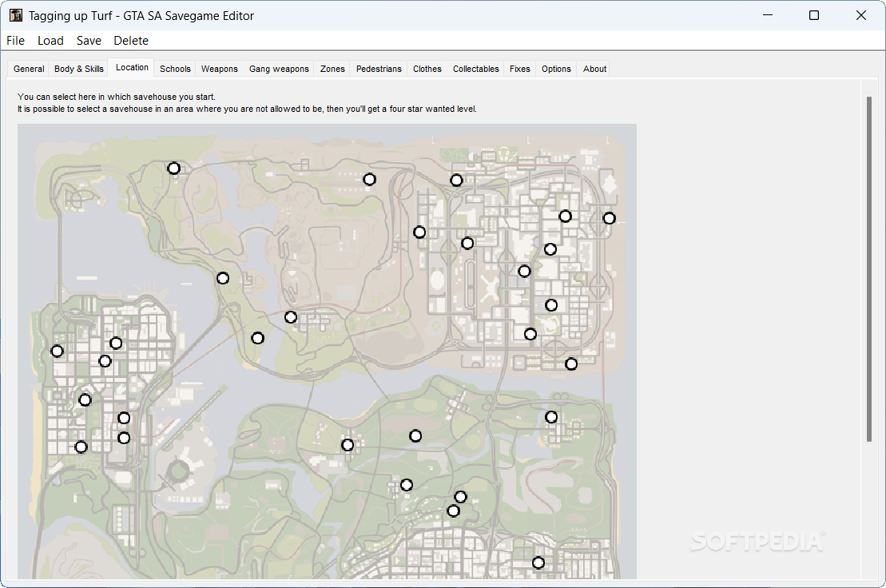Maximize the Savegame Editor window
Viewport: 886px width, 588px height.
813,15
